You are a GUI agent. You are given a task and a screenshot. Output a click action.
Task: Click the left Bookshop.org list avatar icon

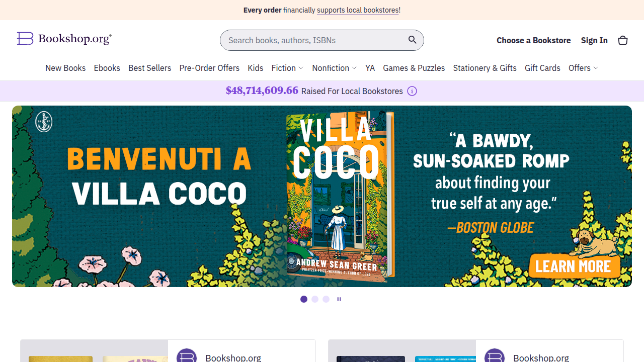[x=187, y=355]
